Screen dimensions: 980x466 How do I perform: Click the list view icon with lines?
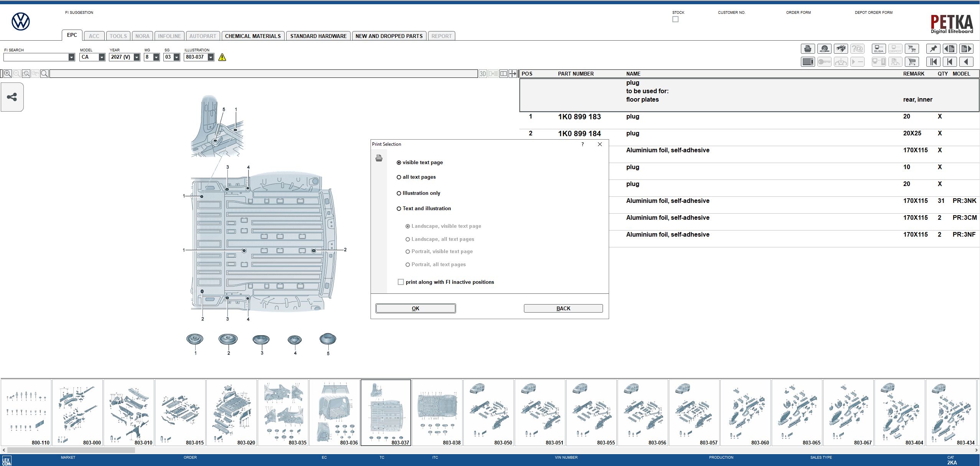tap(808, 62)
